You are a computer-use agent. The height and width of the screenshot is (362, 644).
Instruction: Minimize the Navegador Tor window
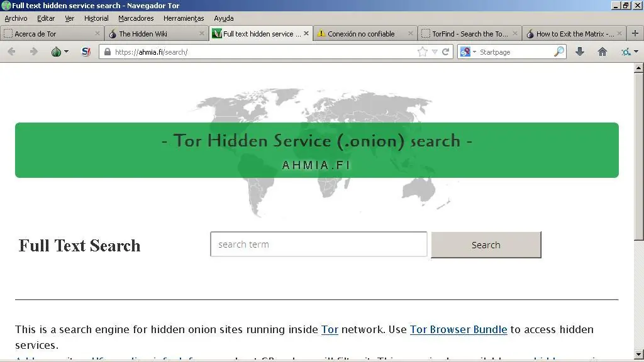(x=616, y=5)
